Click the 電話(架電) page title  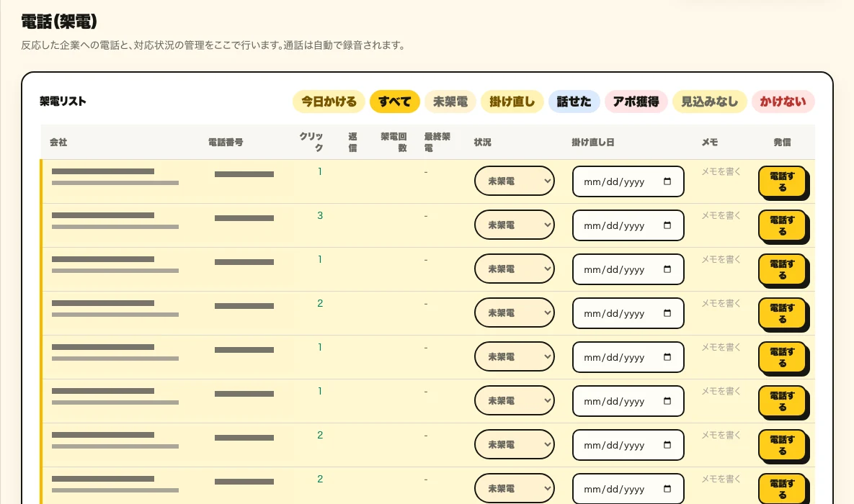pos(59,22)
